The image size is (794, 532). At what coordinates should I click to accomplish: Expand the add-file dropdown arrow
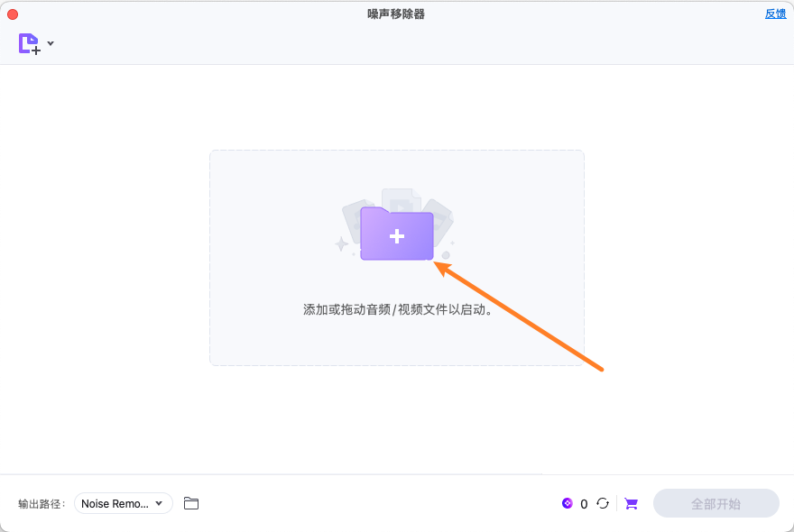point(51,42)
